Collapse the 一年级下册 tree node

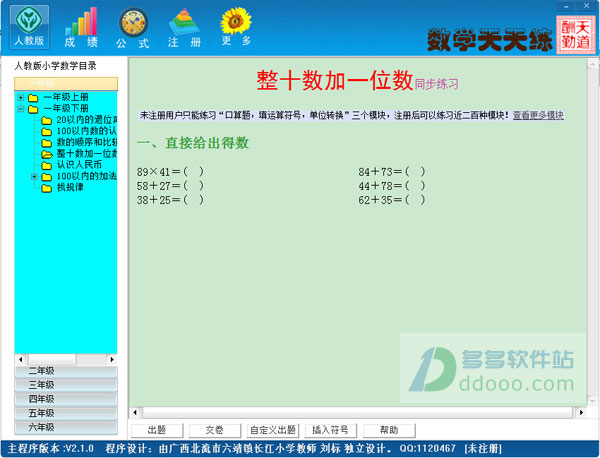click(21, 109)
